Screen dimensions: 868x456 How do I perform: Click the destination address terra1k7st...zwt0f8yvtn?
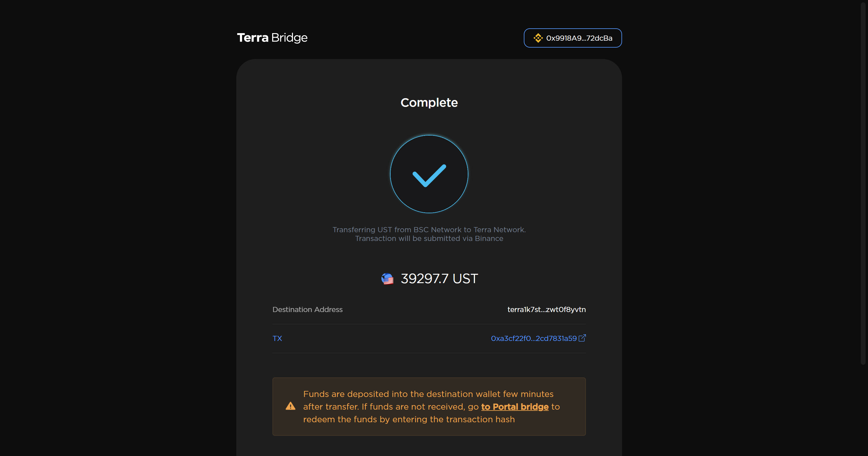(546, 310)
